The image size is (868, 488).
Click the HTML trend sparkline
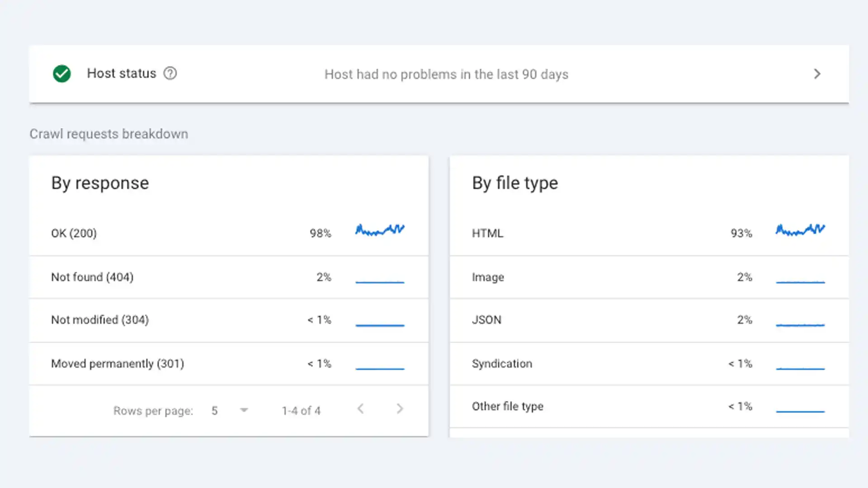801,230
